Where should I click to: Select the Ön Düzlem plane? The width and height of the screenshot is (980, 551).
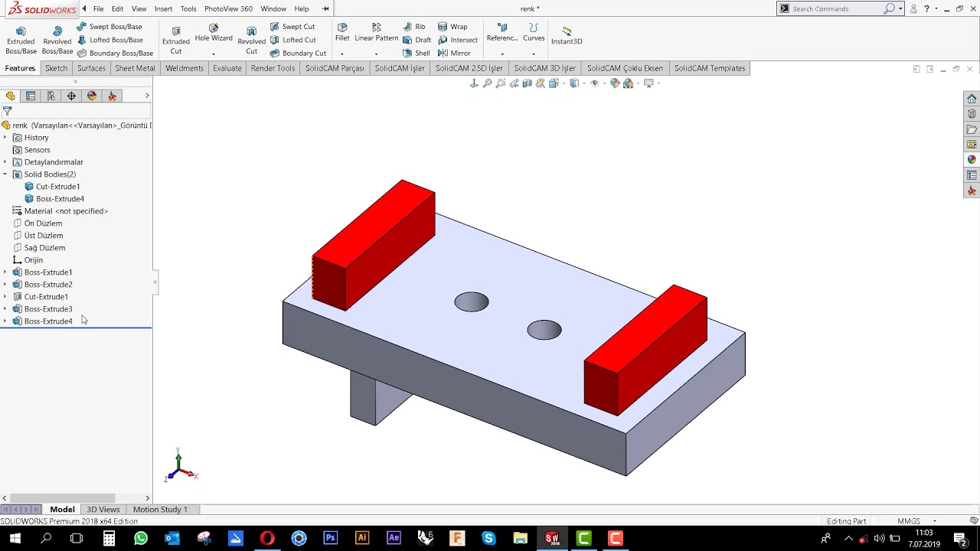tap(38, 223)
